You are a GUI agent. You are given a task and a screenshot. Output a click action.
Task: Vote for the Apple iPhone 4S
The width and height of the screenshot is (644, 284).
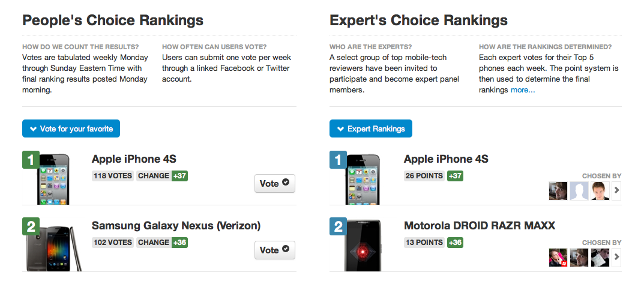tap(275, 184)
